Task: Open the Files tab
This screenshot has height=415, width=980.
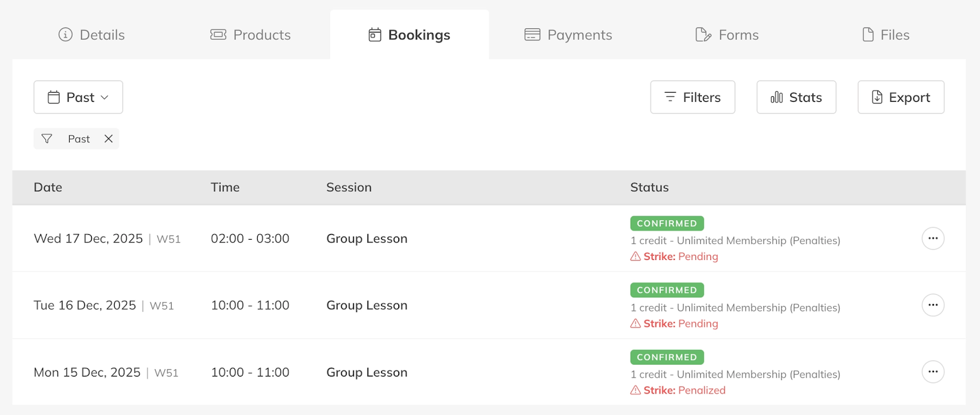Action: click(886, 35)
